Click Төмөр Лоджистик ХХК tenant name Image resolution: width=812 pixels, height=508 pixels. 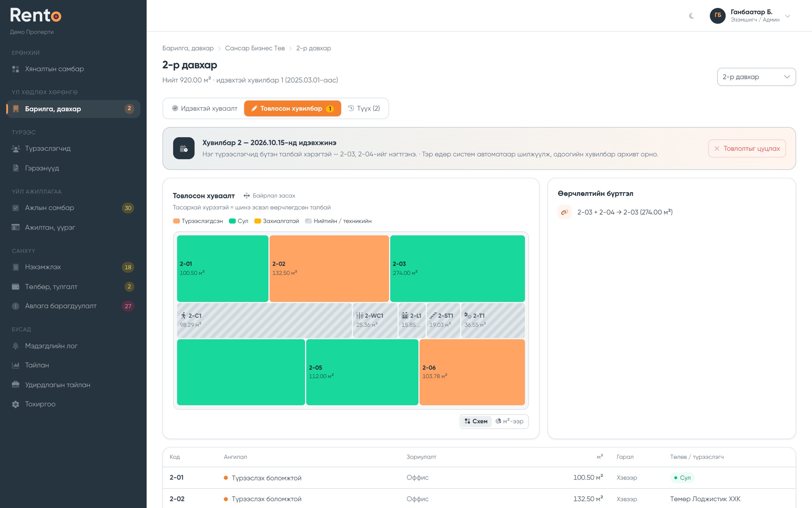point(705,499)
